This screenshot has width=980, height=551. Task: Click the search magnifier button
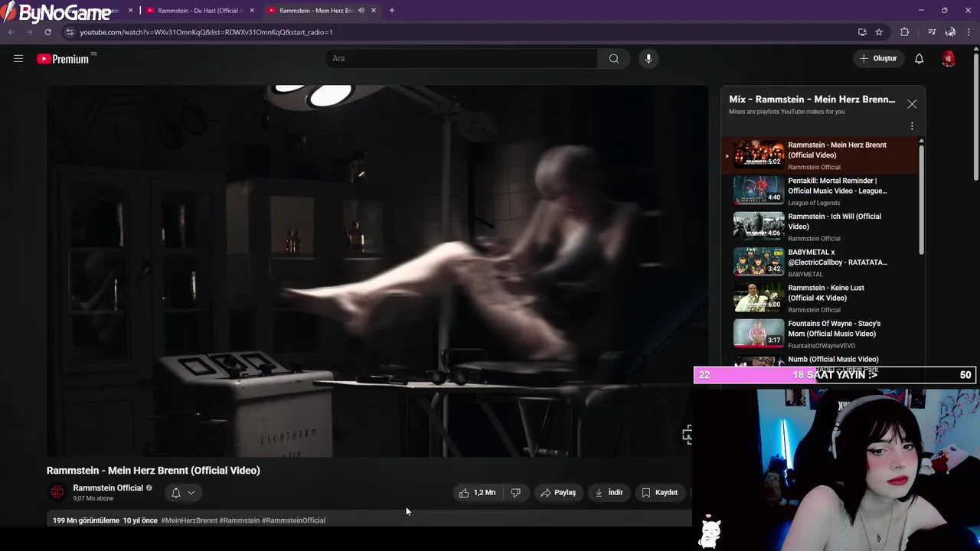pos(613,58)
